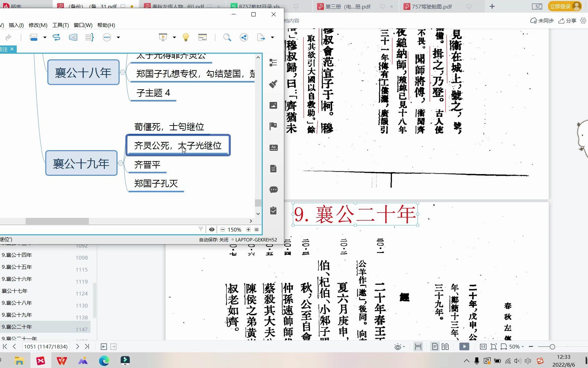
Task: Open the brainstorming light bulb tool
Action: (186, 37)
